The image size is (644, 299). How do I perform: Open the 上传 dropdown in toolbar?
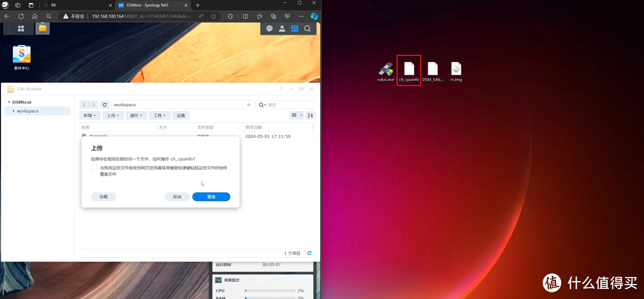[x=113, y=115]
